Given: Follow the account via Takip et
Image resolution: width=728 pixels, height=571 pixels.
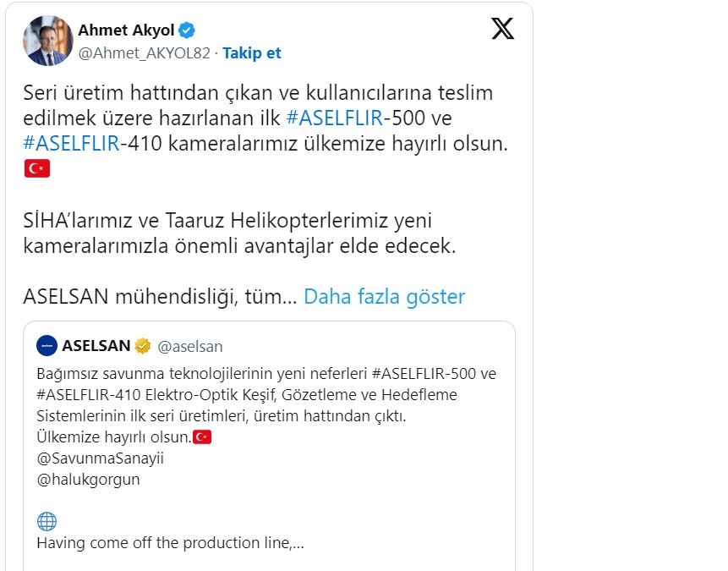Looking at the screenshot, I should tap(252, 53).
